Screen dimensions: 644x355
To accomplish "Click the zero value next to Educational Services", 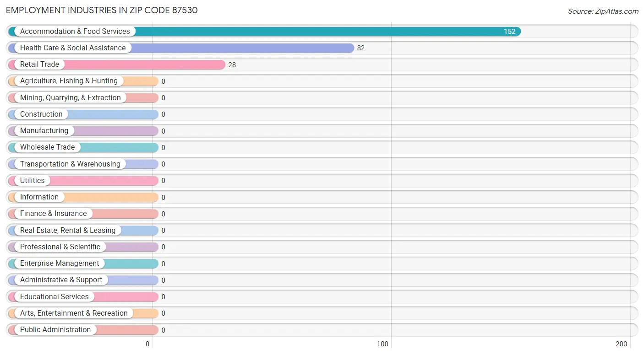I will click(x=163, y=297).
